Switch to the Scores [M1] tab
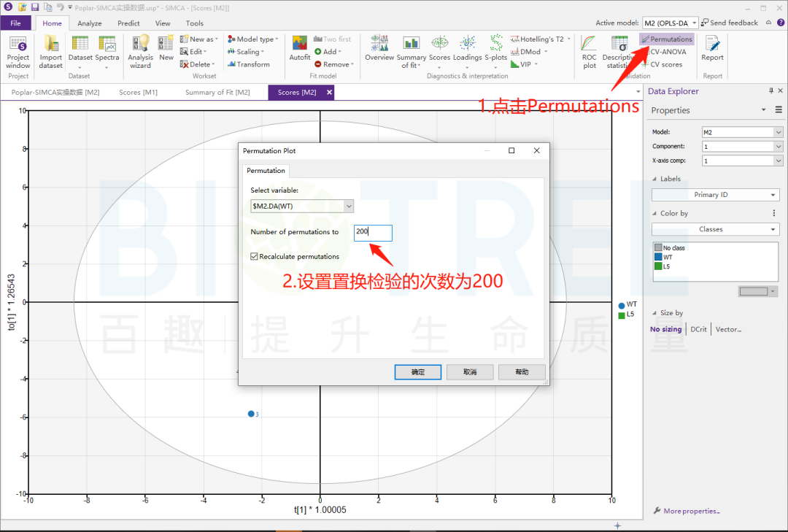Viewport: 788px width, 532px height. 137,92
